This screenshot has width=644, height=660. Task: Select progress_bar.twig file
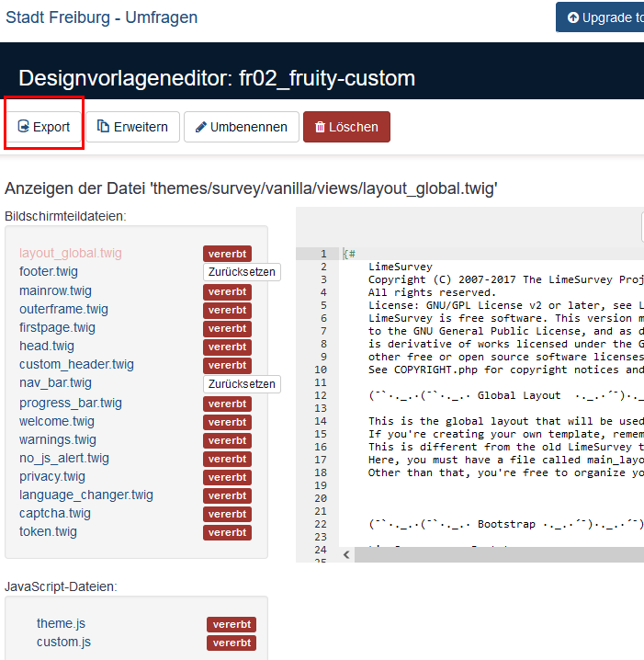70,403
